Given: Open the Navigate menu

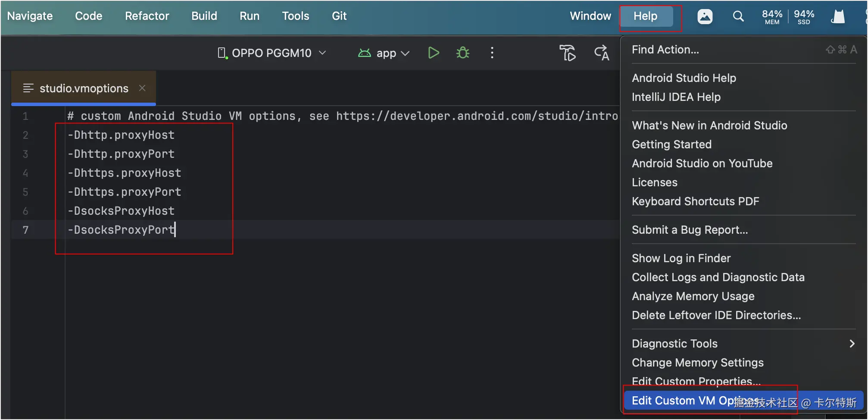Looking at the screenshot, I should 30,16.
